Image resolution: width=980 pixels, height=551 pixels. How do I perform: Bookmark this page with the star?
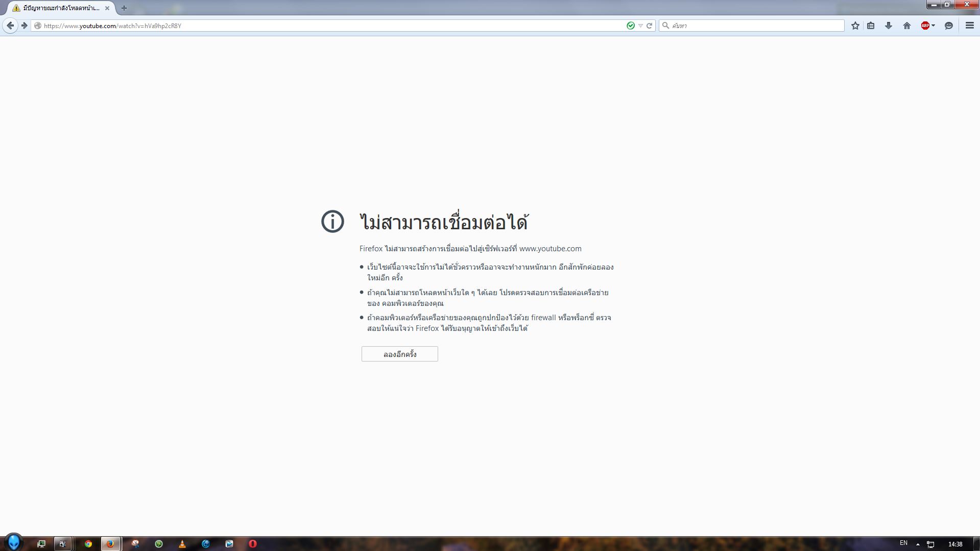[x=855, y=26]
